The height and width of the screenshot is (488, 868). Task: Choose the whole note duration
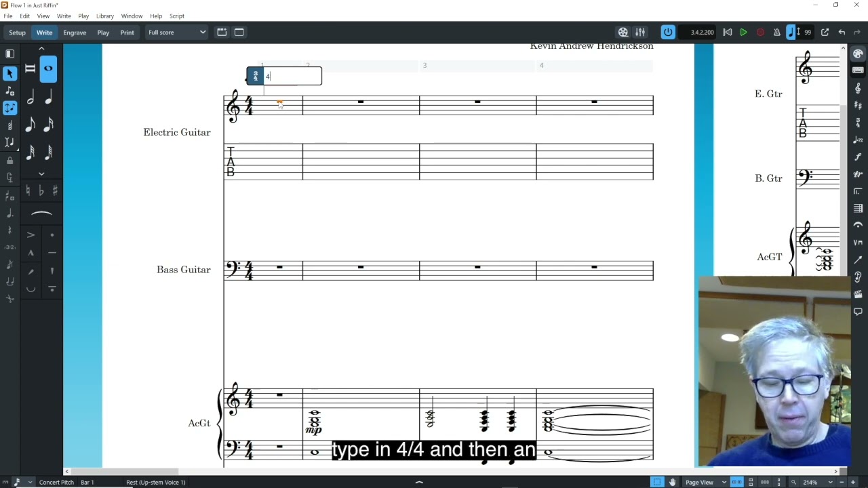point(48,68)
